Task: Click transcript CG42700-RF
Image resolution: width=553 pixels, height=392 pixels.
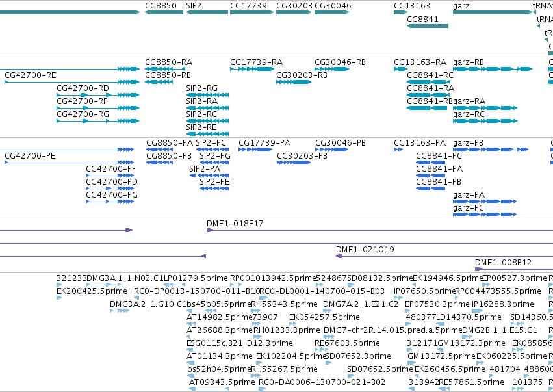Action: coord(98,108)
